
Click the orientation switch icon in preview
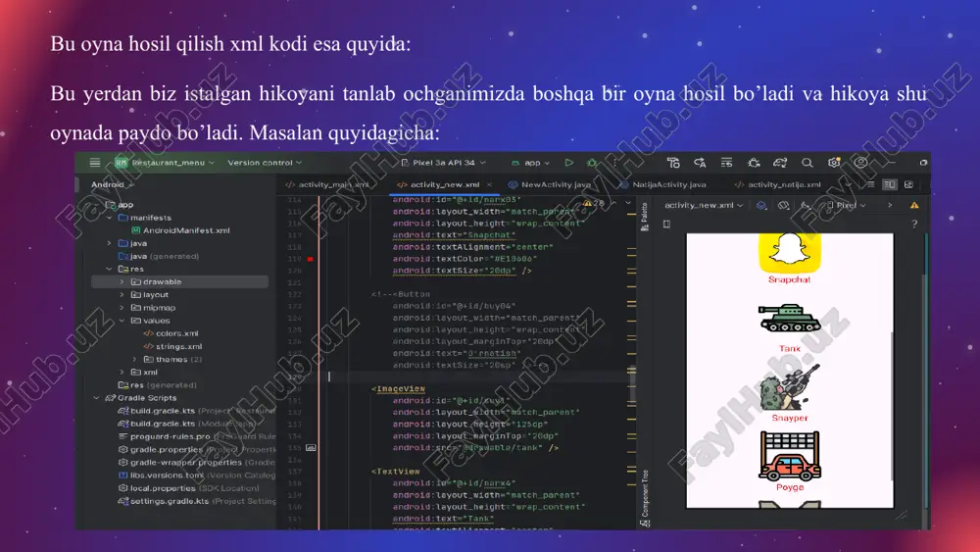pyautogui.click(x=784, y=205)
